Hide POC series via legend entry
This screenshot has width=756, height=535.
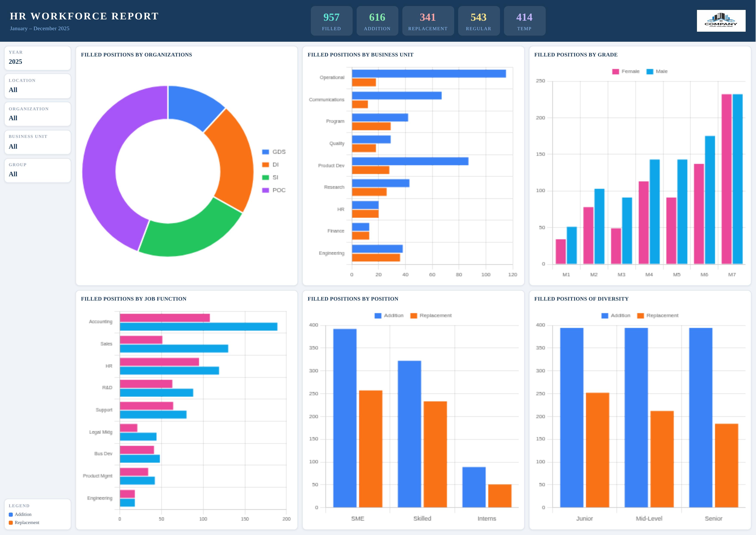[266, 190]
